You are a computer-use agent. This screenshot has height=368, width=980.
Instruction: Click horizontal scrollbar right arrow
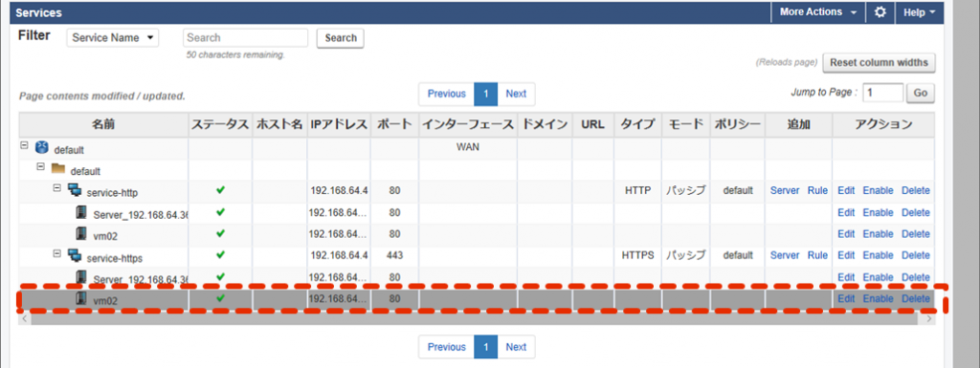coord(928,318)
